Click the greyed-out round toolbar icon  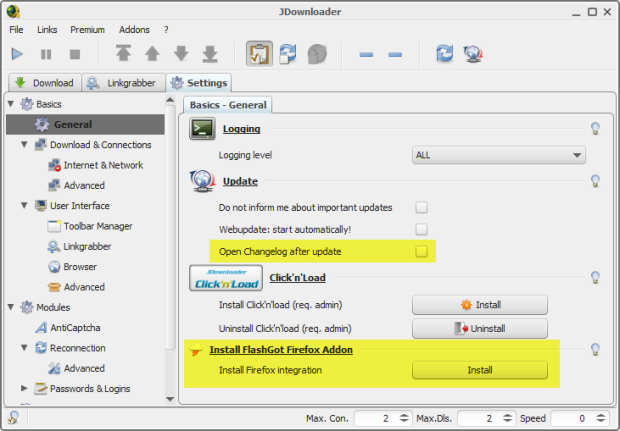[x=317, y=54]
